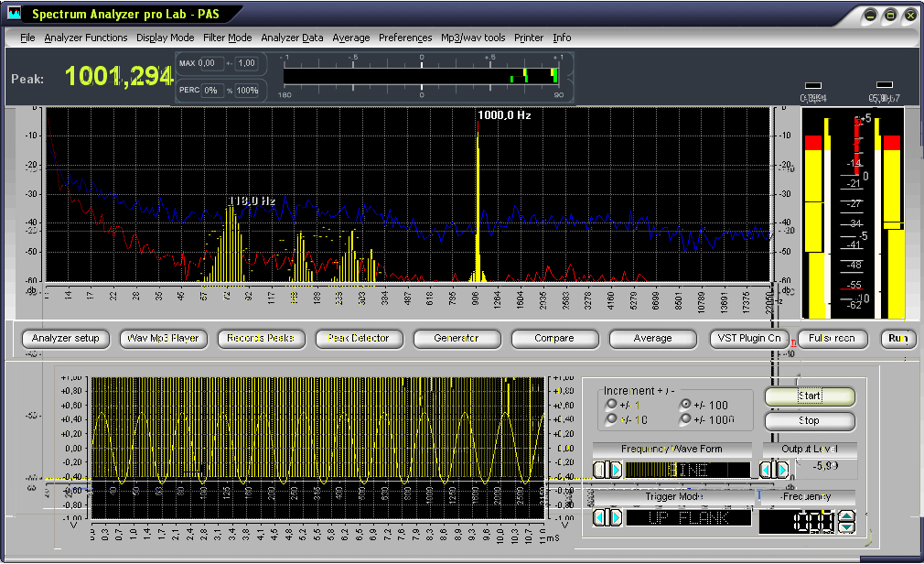The image size is (924, 564).
Task: Click the Compare button
Action: tap(554, 339)
